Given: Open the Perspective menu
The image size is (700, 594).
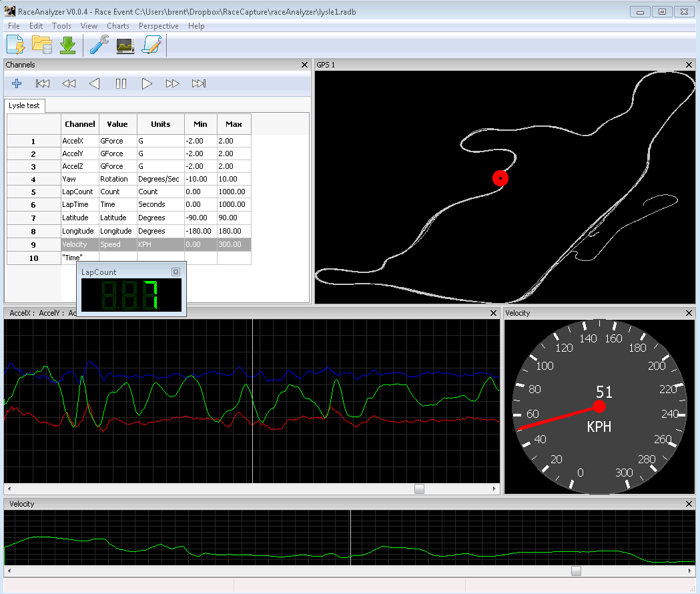Looking at the screenshot, I should [x=159, y=25].
